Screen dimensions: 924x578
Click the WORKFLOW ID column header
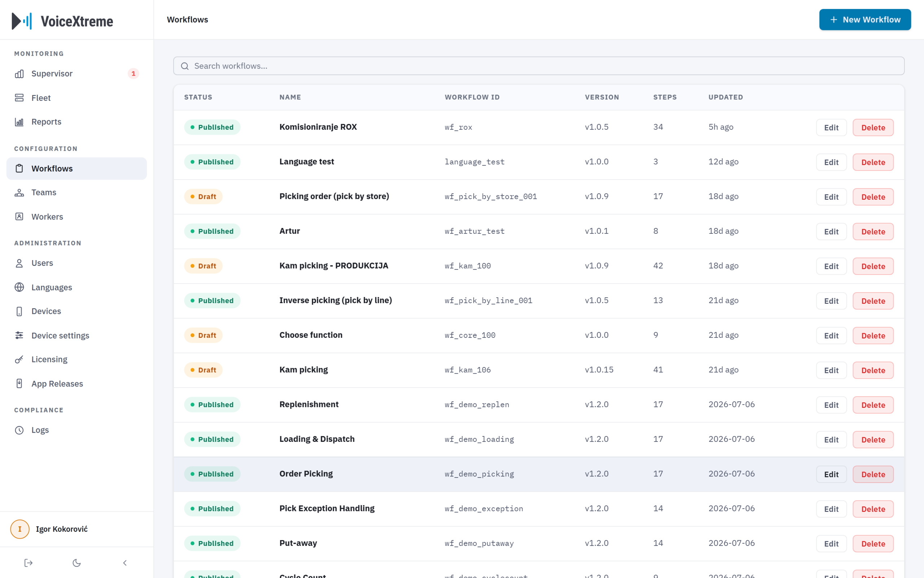472,97
